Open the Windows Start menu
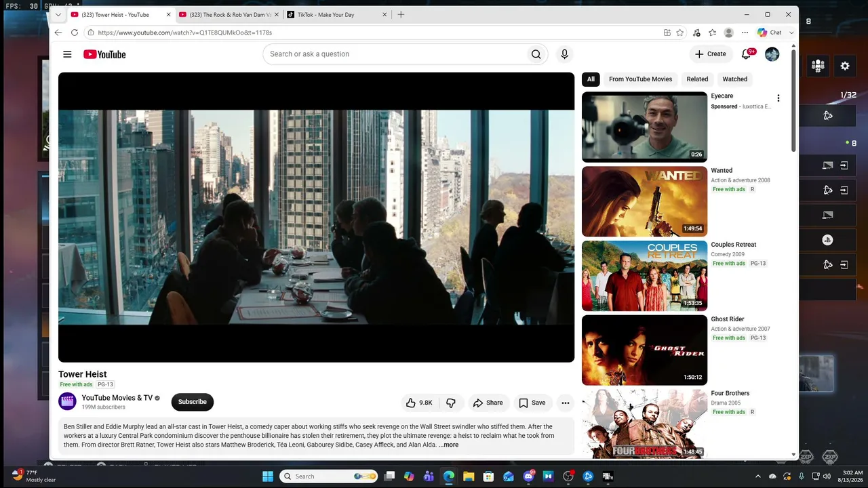The height and width of the screenshot is (488, 868). (268, 476)
